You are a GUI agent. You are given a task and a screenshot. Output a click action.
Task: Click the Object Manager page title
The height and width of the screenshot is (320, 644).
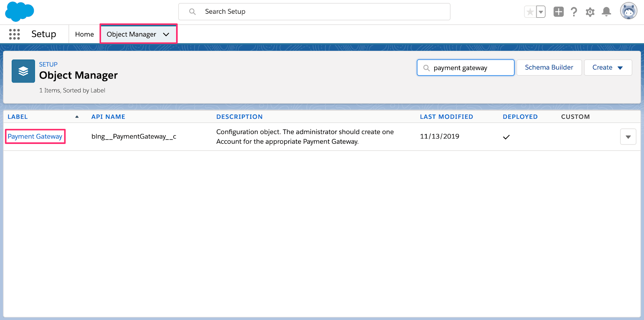tap(78, 75)
